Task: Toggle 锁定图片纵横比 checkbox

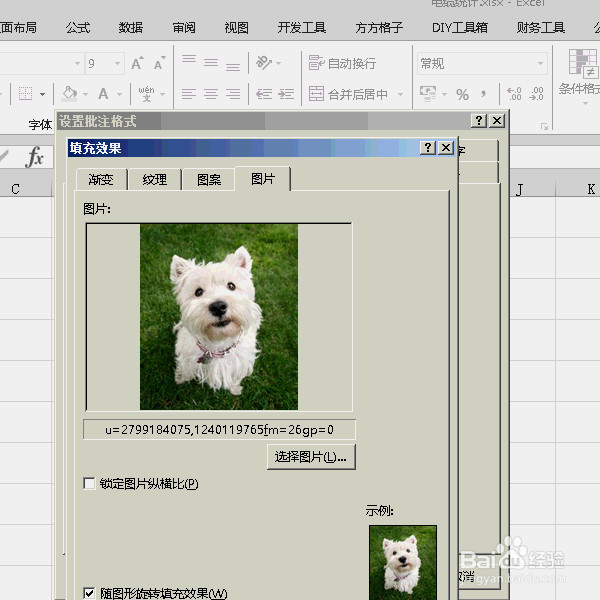Action: [89, 483]
